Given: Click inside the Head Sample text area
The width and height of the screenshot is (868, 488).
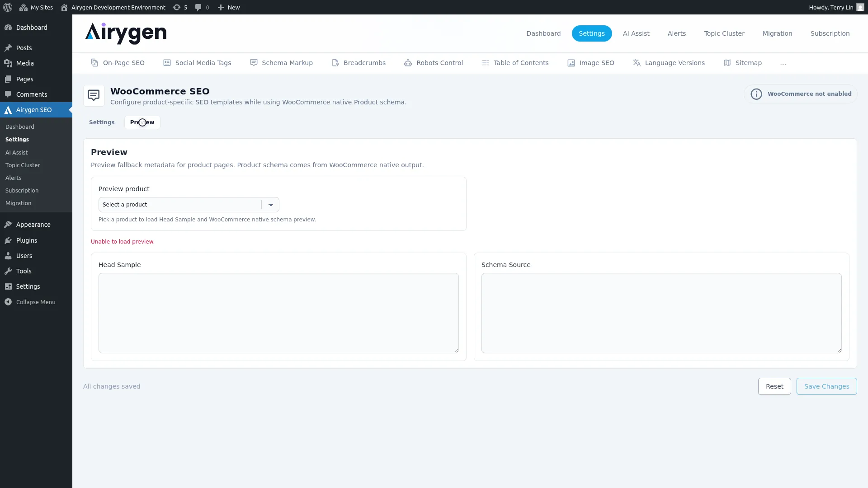Looking at the screenshot, I should [x=278, y=313].
